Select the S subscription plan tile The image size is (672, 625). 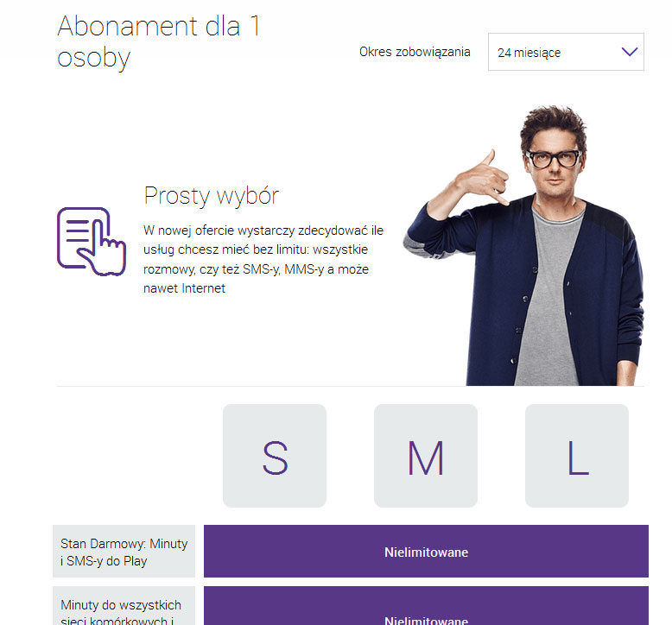point(275,455)
